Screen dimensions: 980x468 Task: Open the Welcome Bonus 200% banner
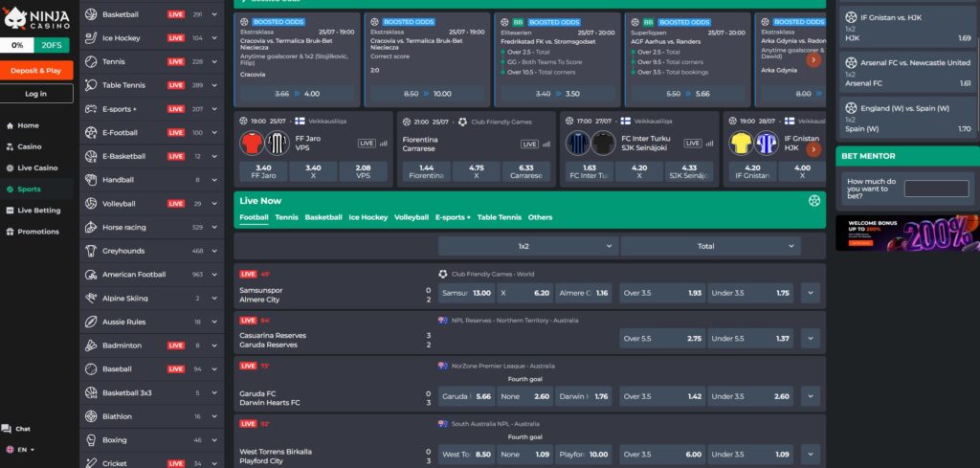pyautogui.click(x=907, y=234)
